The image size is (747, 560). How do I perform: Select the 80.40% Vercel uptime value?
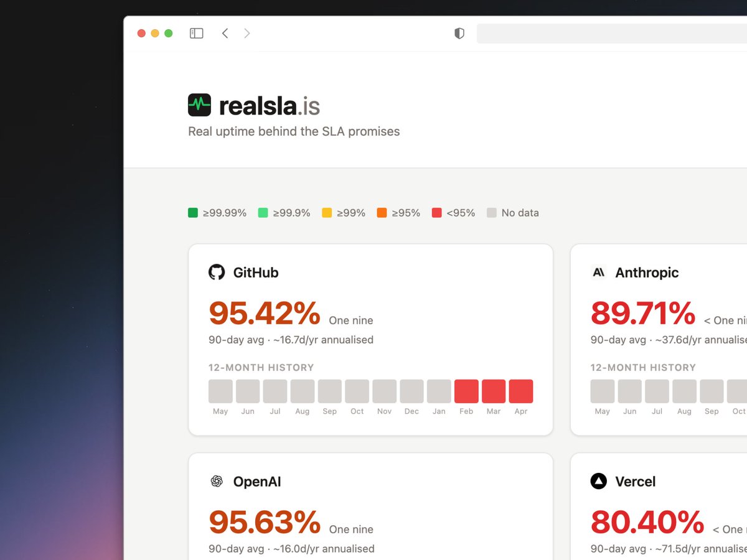click(x=647, y=522)
